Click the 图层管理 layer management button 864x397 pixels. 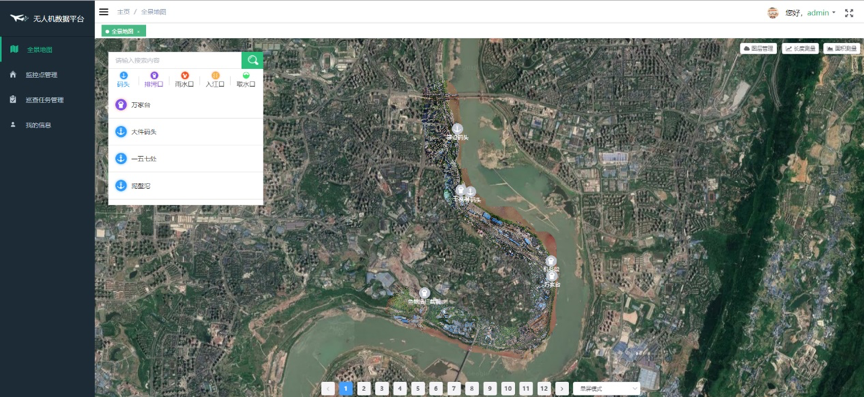[x=758, y=49]
